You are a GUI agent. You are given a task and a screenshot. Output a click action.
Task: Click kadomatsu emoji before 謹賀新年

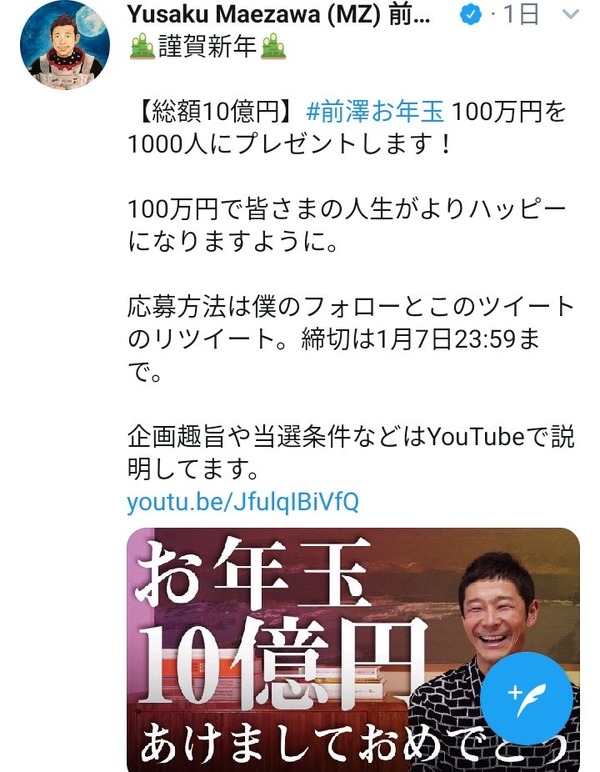click(142, 47)
